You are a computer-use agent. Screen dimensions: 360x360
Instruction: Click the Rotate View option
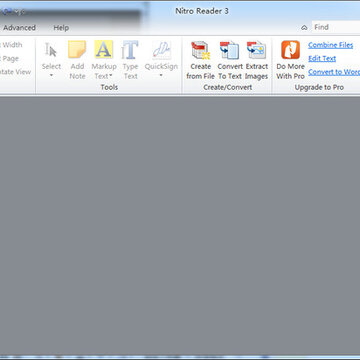click(15, 72)
